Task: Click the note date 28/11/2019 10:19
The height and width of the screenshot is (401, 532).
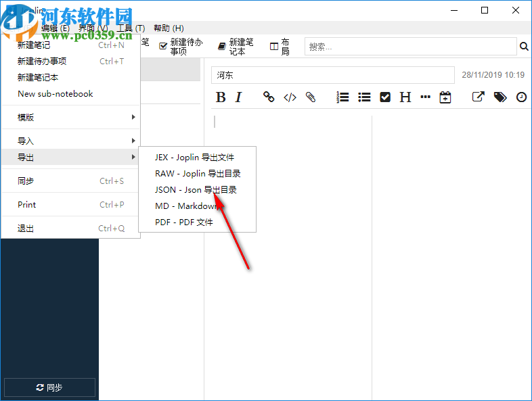Action: [x=493, y=75]
